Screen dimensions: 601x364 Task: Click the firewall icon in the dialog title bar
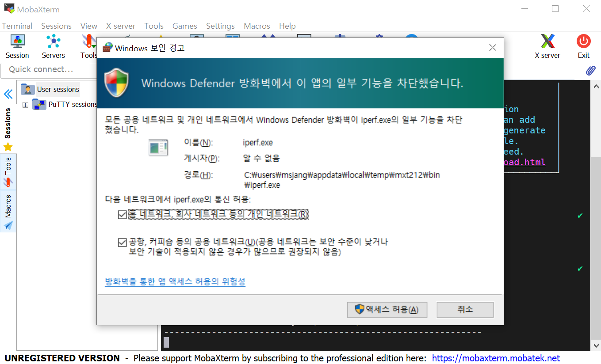pos(107,48)
